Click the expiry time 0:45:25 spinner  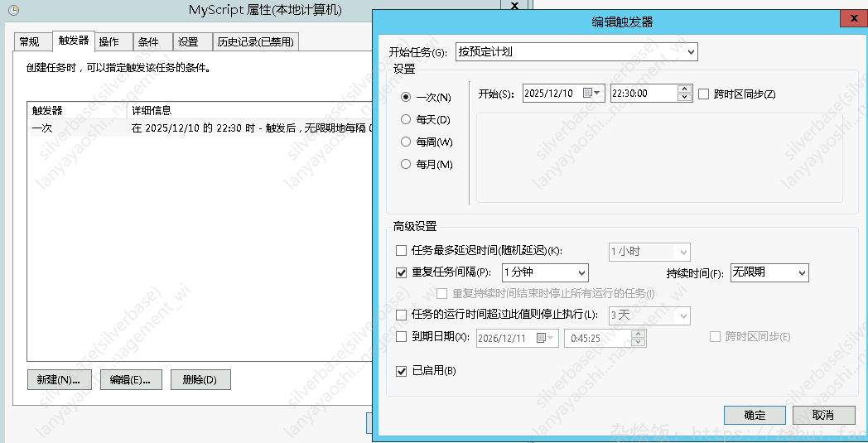[x=639, y=338]
